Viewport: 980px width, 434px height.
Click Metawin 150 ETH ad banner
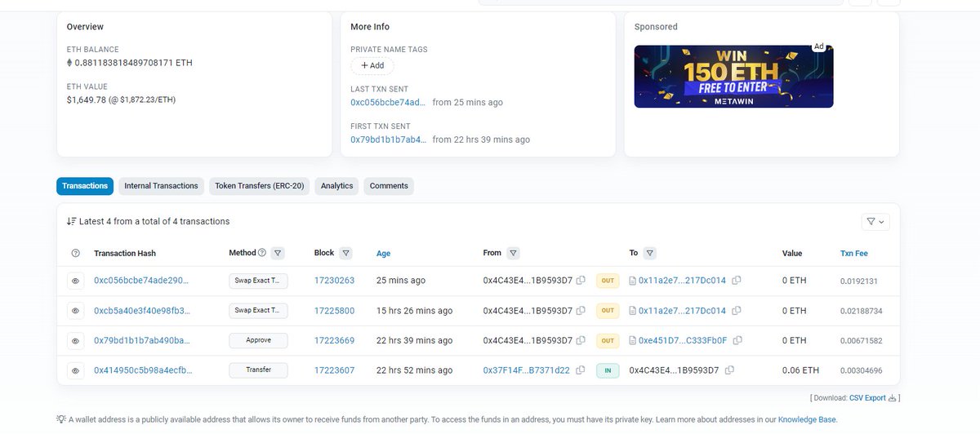pyautogui.click(x=733, y=76)
